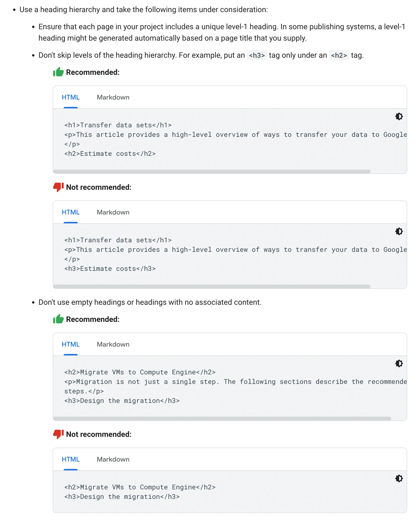This screenshot has height=525, width=420.
Task: Click the thumbs-down icon beside second Not recommended label
Action: coord(58,434)
